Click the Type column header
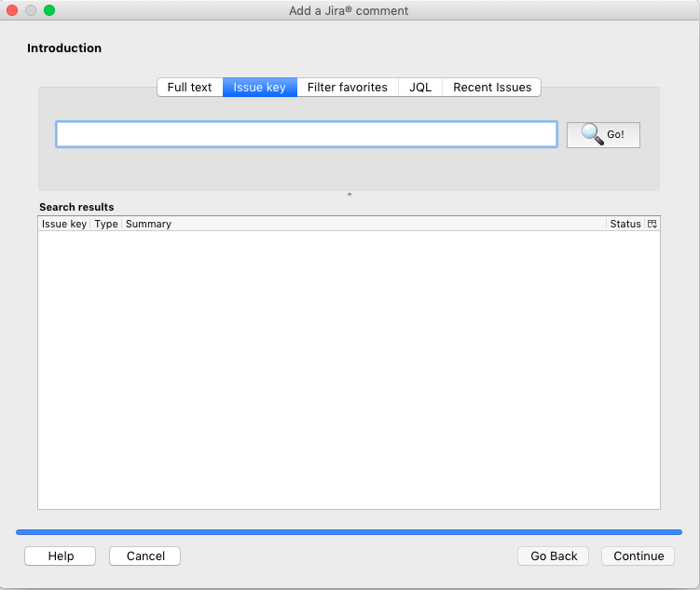The image size is (700, 590). [106, 224]
